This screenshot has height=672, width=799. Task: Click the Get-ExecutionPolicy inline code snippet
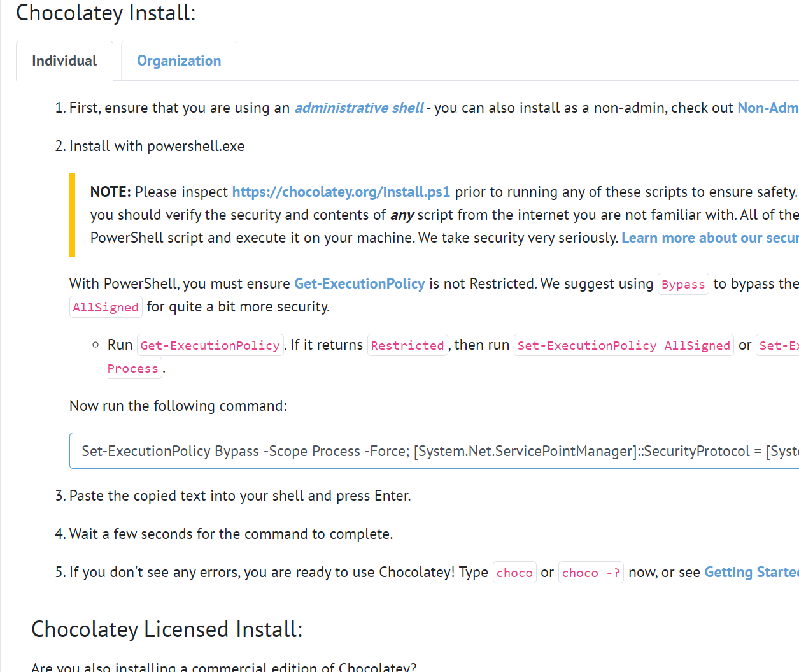[210, 345]
